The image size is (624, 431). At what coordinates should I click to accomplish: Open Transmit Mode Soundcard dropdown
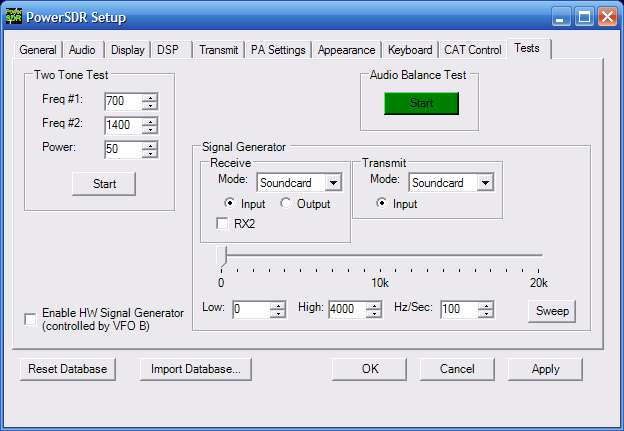pos(485,183)
